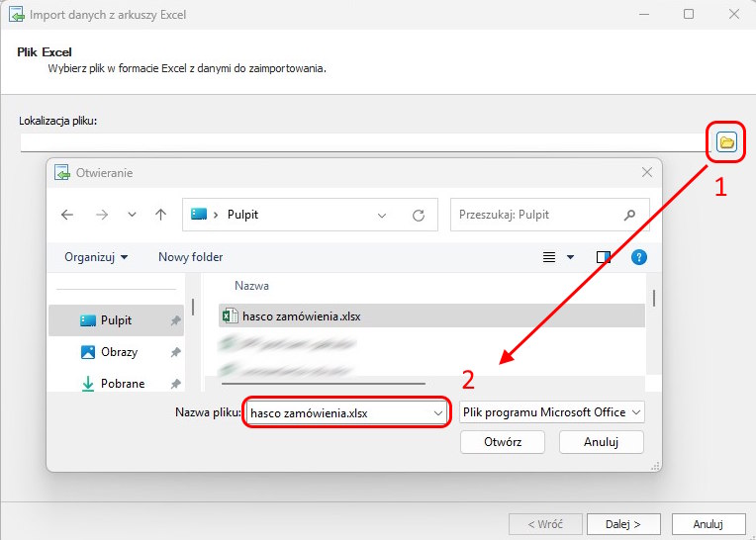Viewport: 756px width, 540px height.
Task: Go back using the left arrow
Action: pos(67,215)
